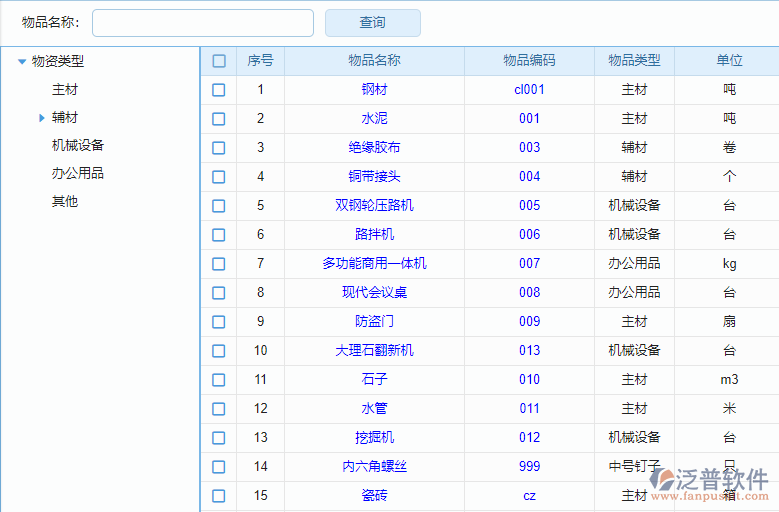Image resolution: width=779 pixels, height=512 pixels.
Task: Check the row checkbox for 水管
Action: click(219, 409)
